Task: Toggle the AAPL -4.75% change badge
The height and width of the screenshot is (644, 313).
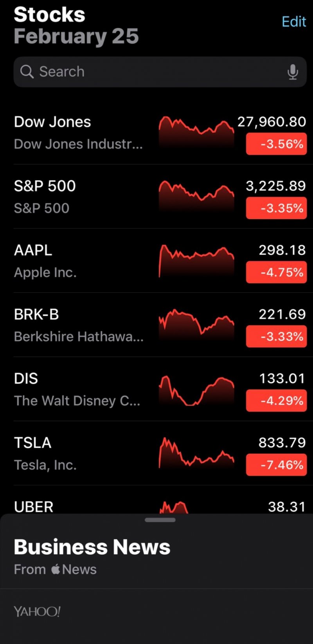Action: [x=276, y=272]
